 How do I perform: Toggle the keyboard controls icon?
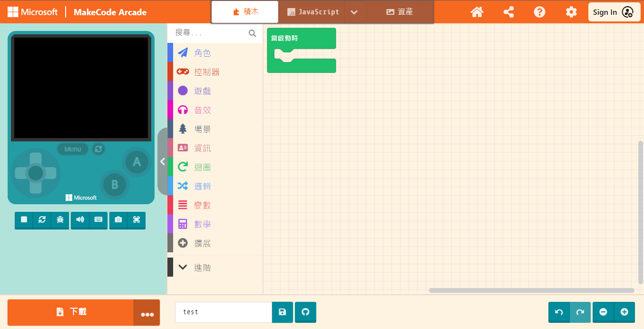point(98,219)
